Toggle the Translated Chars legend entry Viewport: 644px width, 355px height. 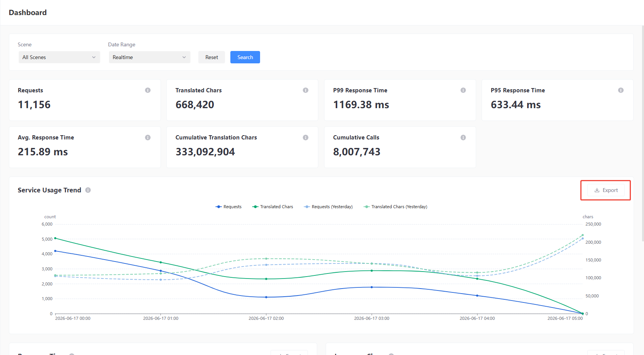tap(273, 207)
